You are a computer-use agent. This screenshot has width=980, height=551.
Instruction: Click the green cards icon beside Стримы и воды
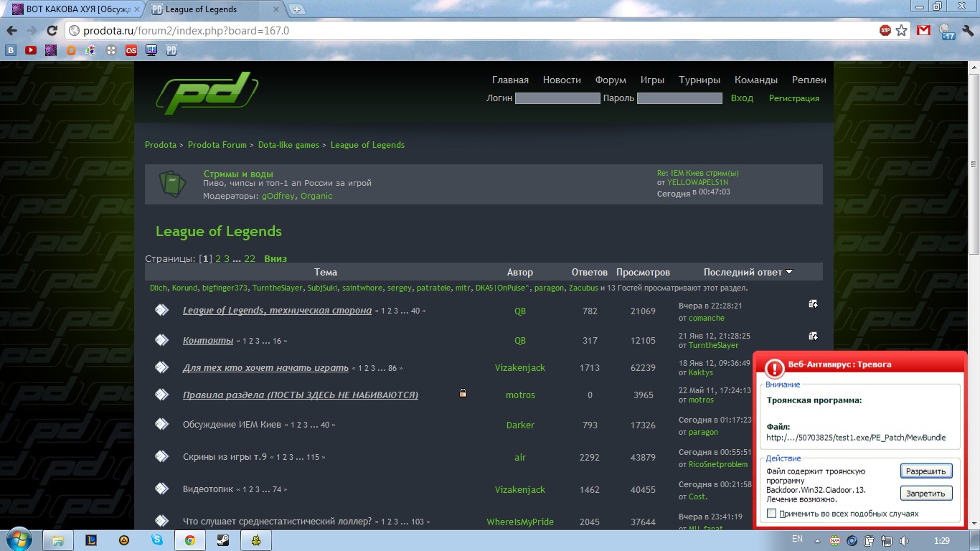tap(172, 185)
